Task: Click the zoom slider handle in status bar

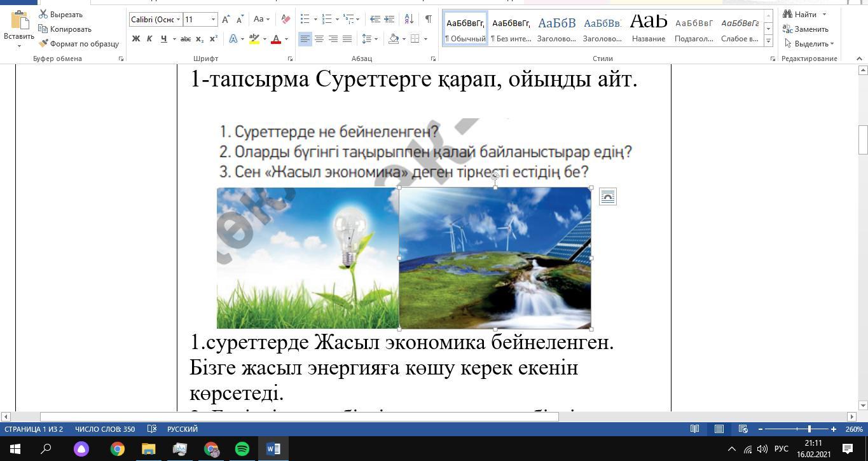Action: point(809,429)
